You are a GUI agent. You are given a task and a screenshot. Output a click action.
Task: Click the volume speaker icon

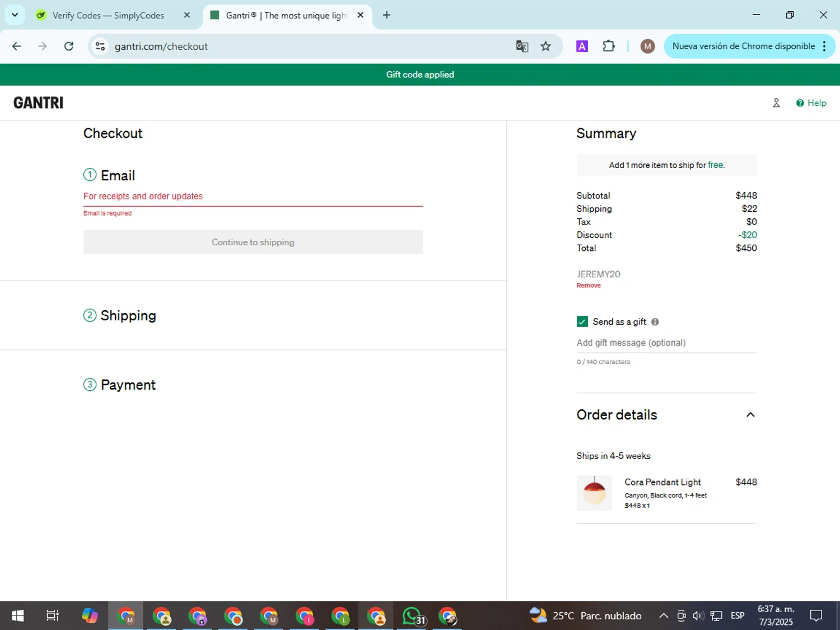698,616
